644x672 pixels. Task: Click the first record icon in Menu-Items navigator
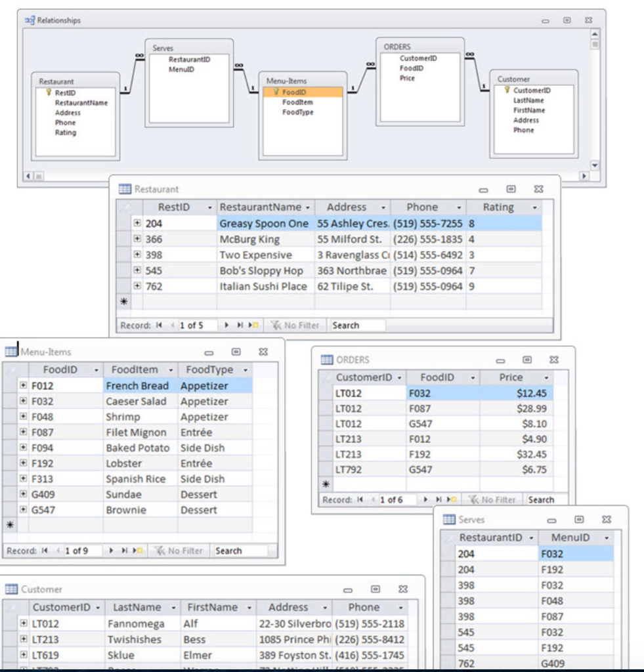tap(44, 550)
